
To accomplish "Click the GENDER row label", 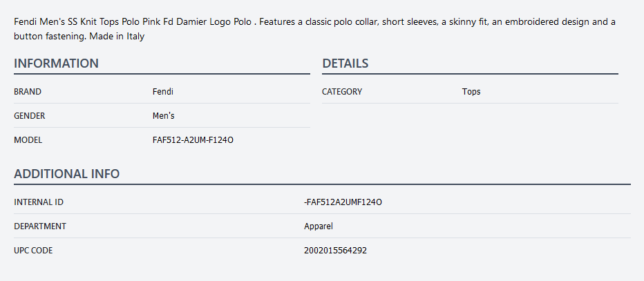I will click(30, 115).
